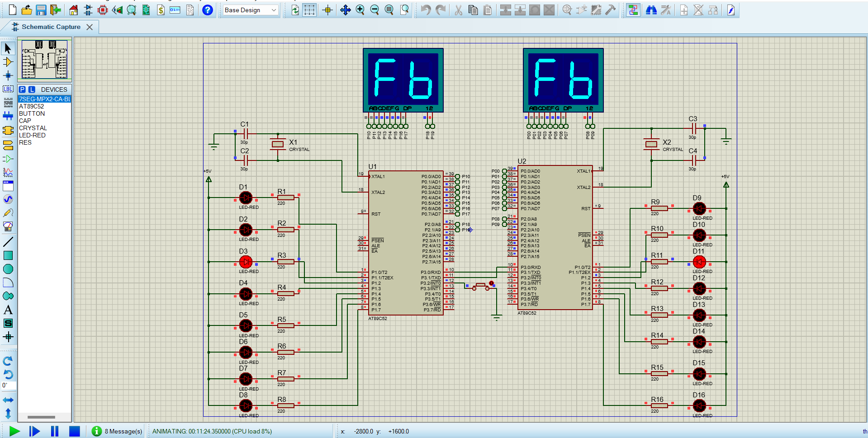Open the 3D Visualizer icon
The width and height of the screenshot is (868, 438).
pyautogui.click(x=117, y=10)
